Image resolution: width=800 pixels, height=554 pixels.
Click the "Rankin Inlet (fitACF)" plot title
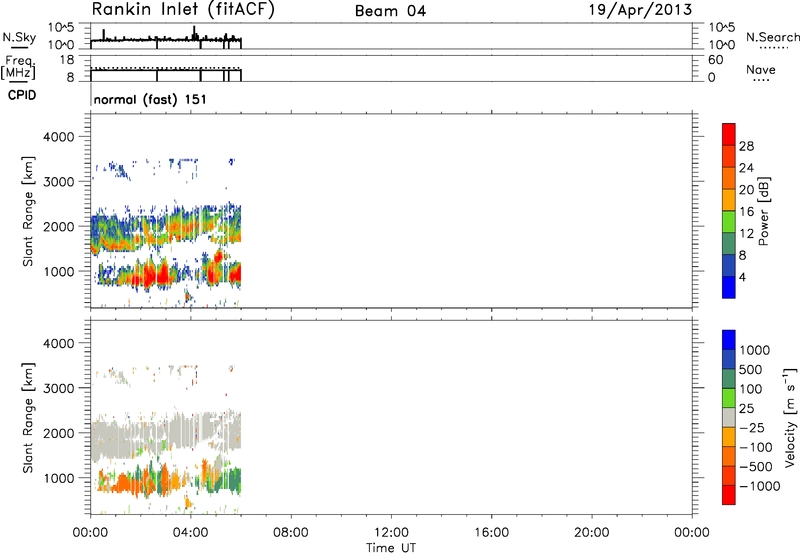pyautogui.click(x=183, y=10)
